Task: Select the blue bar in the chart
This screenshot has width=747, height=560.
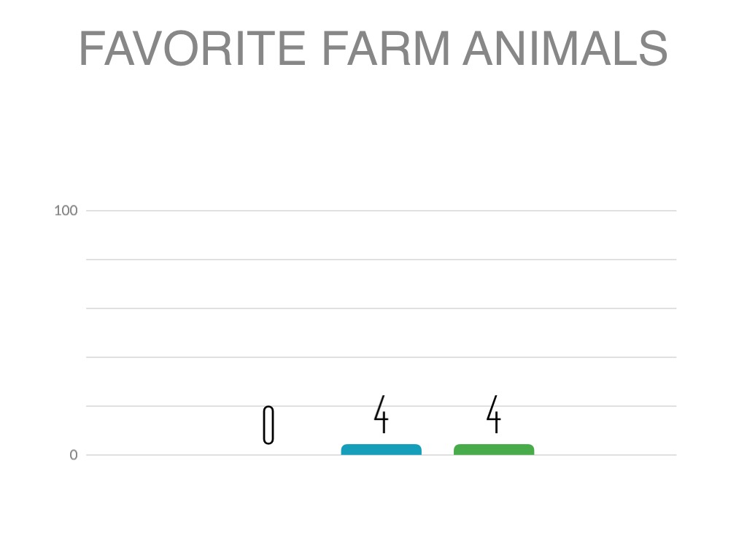Action: (x=381, y=449)
